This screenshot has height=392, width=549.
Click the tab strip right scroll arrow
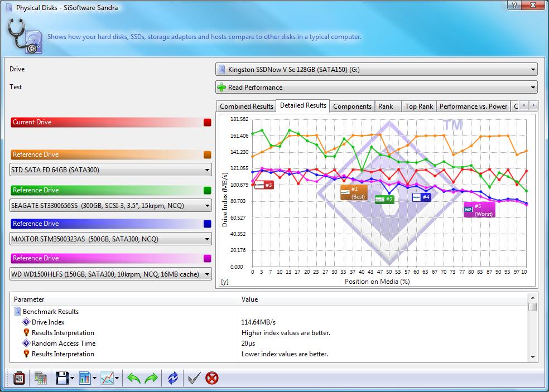[533, 105]
